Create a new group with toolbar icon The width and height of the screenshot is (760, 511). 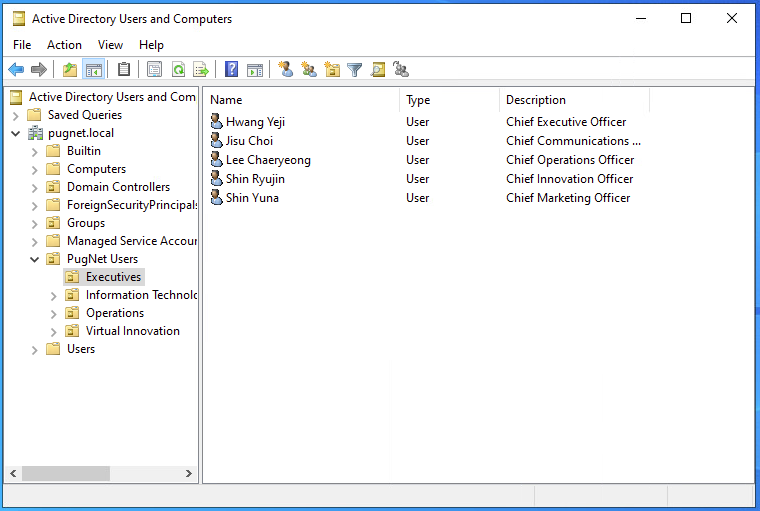point(309,70)
